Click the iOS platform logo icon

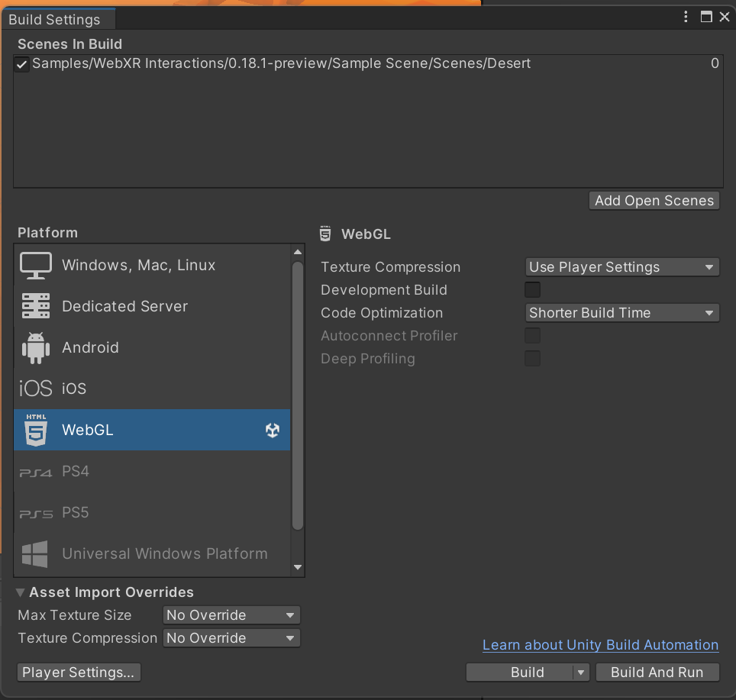[36, 389]
